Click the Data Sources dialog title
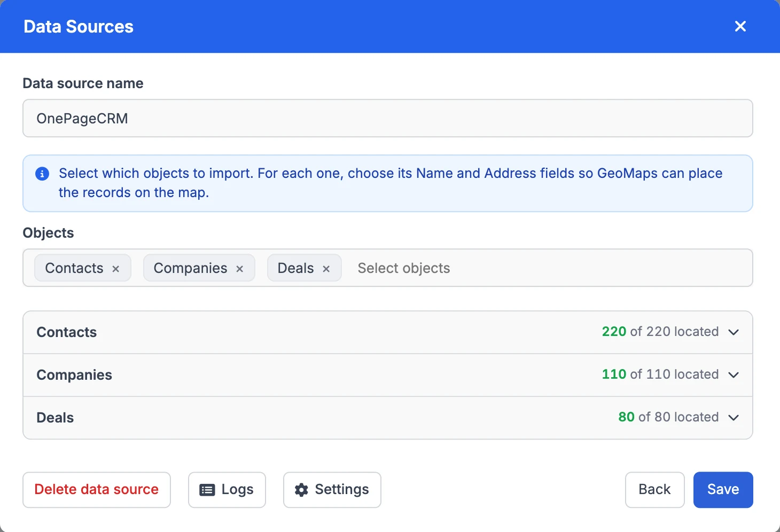 pos(79,27)
